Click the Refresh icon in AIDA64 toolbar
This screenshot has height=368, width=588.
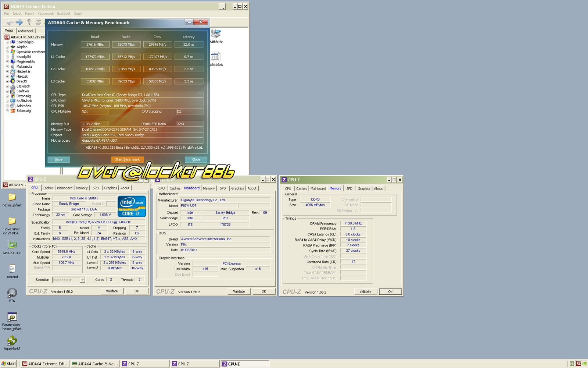coord(38,22)
